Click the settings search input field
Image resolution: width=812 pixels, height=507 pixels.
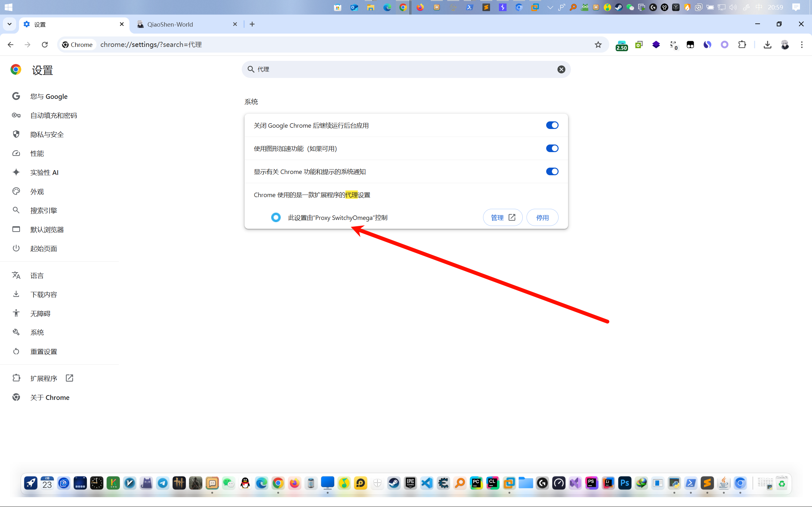coord(403,69)
